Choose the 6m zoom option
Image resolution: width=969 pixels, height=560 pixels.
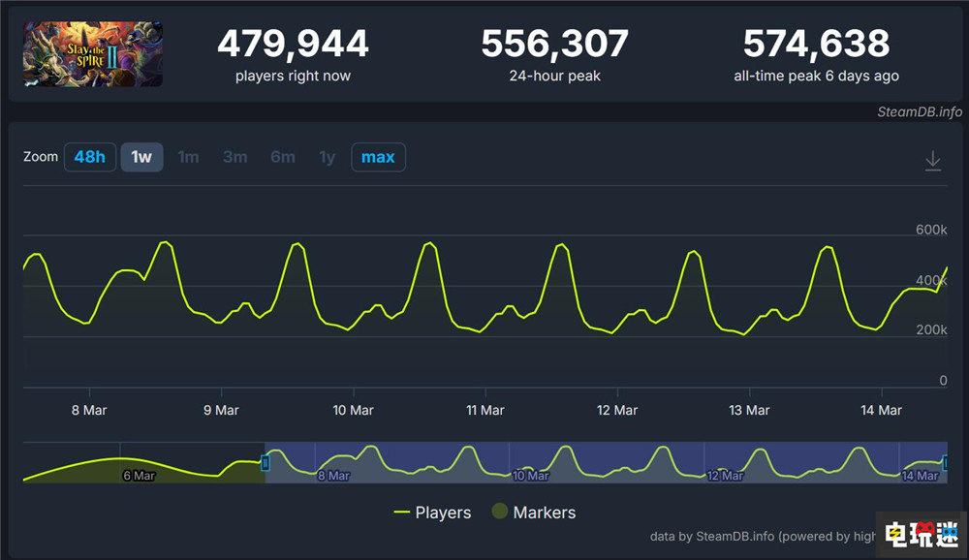(x=282, y=156)
